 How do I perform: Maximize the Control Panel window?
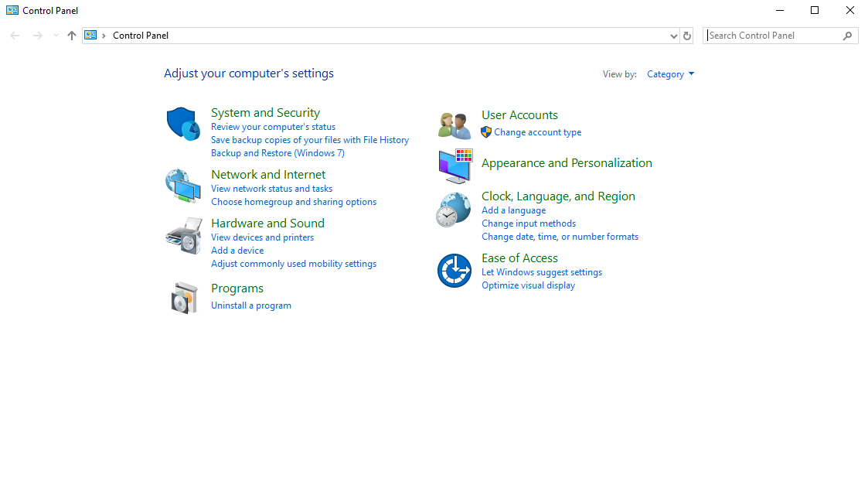pos(815,10)
